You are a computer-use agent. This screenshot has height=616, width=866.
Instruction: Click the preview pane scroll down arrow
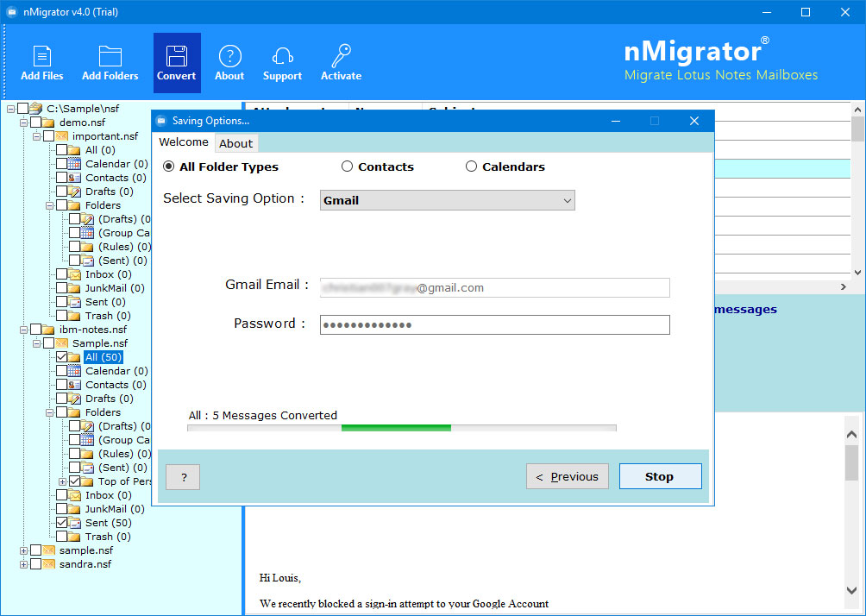851,590
